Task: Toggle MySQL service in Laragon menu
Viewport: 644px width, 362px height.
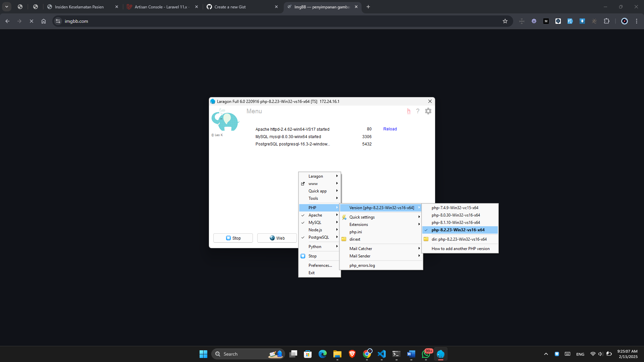Action: click(319, 223)
